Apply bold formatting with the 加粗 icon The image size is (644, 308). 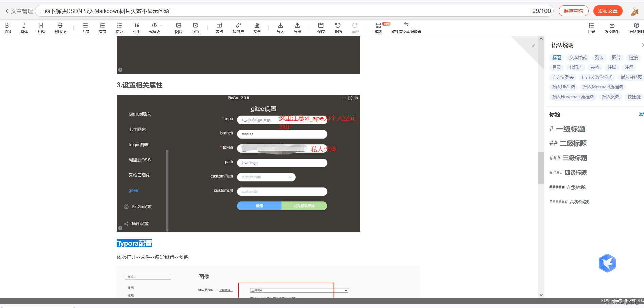click(7, 28)
